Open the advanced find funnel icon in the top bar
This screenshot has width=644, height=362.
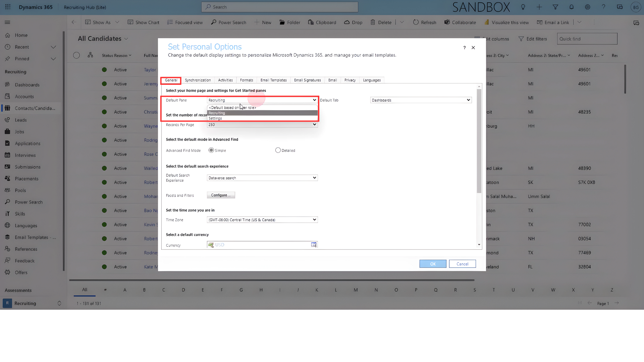pyautogui.click(x=555, y=7)
